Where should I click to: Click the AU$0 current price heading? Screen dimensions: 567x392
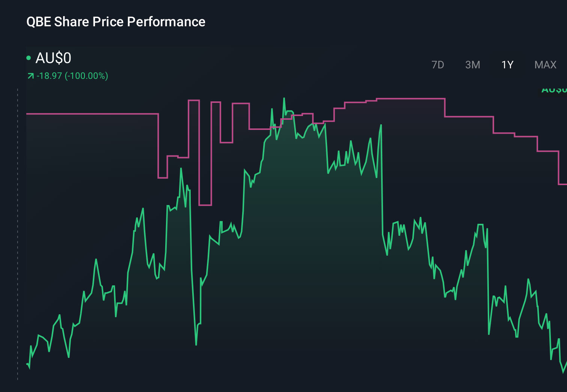tap(53, 58)
